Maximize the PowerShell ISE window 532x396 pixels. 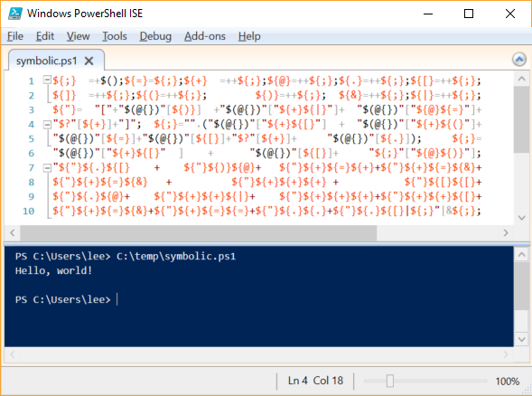point(469,14)
